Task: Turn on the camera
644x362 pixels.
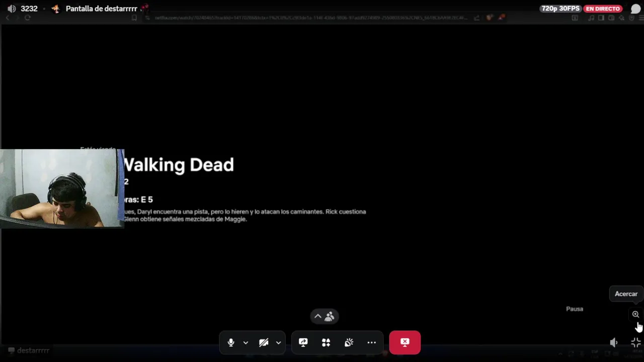Action: click(264, 342)
